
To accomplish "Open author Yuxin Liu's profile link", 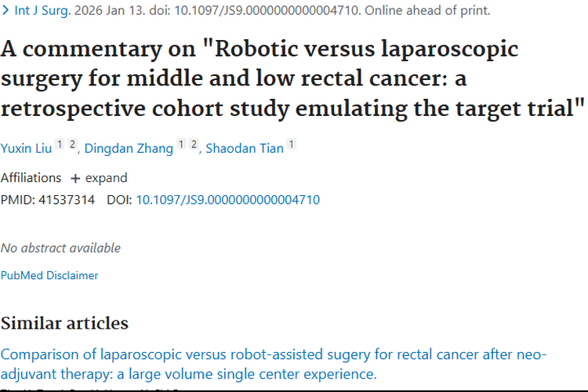I will click(26, 148).
